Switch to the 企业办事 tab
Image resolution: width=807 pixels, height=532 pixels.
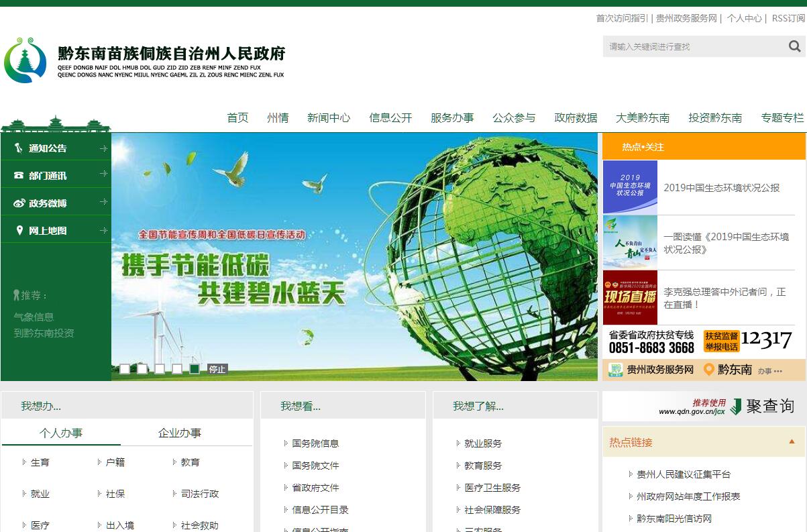click(179, 433)
